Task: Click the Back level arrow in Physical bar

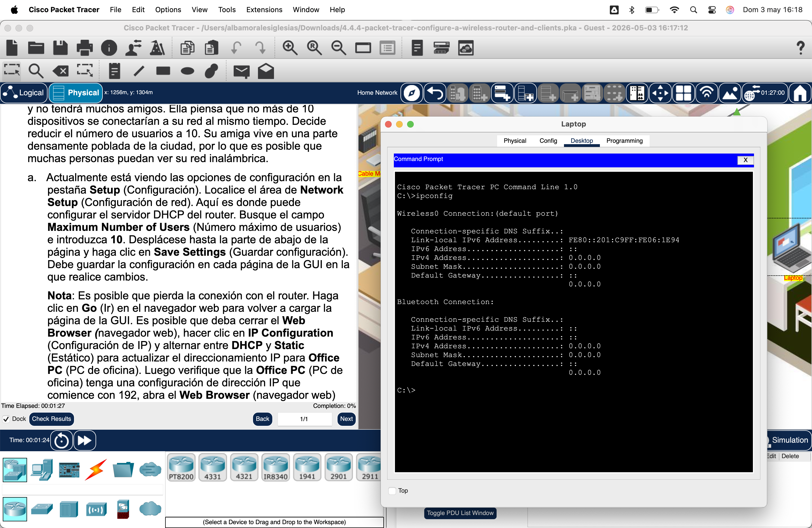Action: 435,93
